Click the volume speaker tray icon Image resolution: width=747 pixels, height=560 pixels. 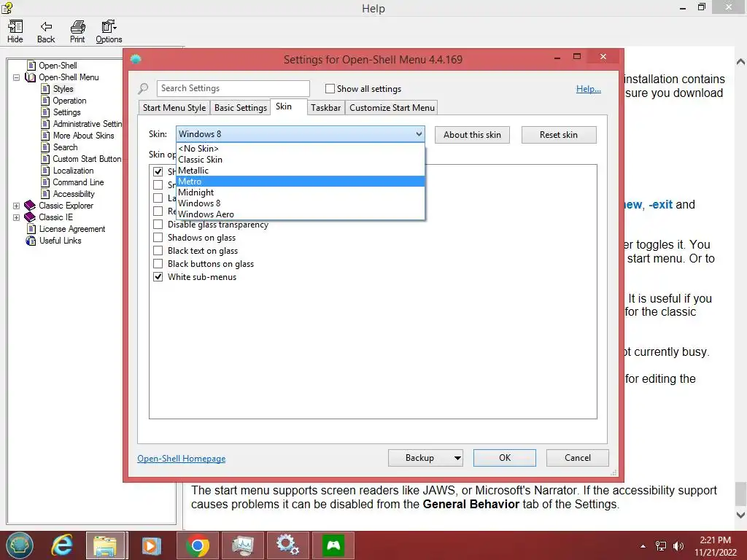[678, 546]
